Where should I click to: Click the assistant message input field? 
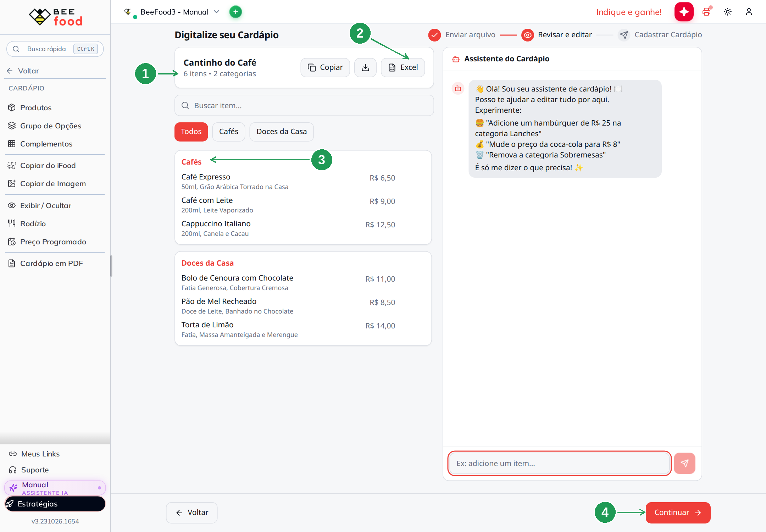(x=559, y=463)
